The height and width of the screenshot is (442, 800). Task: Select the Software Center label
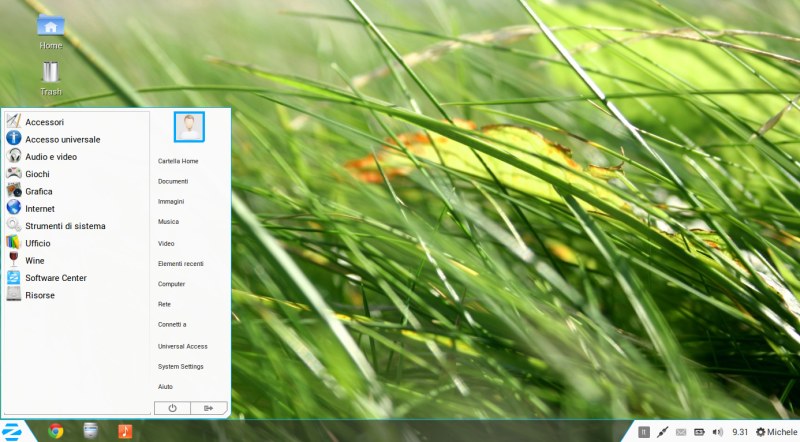click(x=56, y=278)
